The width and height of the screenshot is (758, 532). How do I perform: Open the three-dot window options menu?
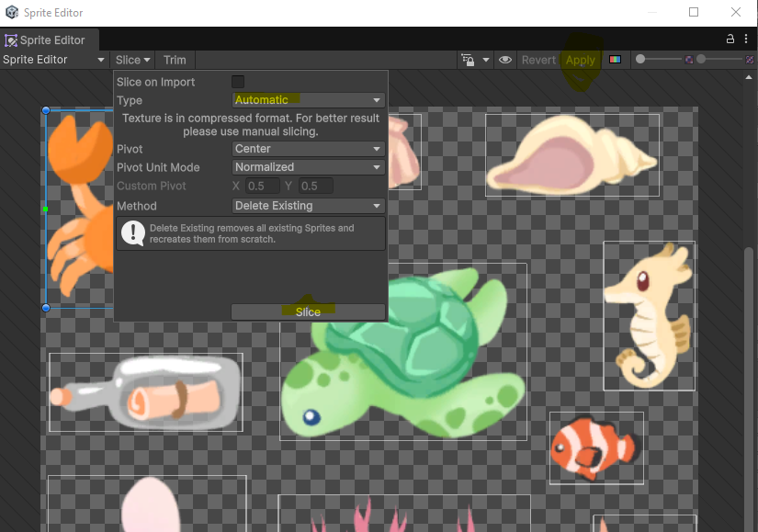tap(746, 39)
